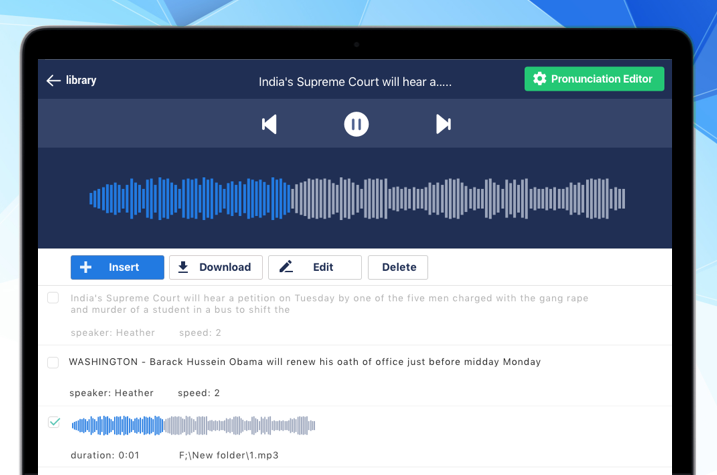Image resolution: width=717 pixels, height=475 pixels.
Task: Click the Insert button
Action: [117, 267]
